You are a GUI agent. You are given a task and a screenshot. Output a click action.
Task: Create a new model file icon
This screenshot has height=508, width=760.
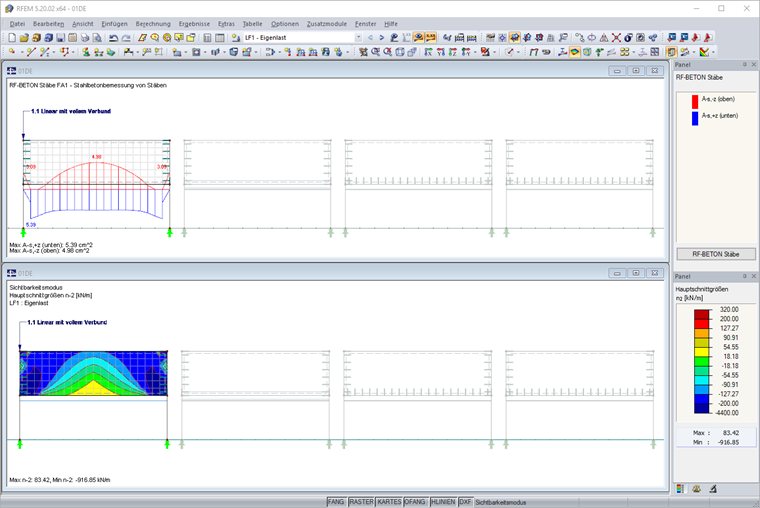click(12, 38)
